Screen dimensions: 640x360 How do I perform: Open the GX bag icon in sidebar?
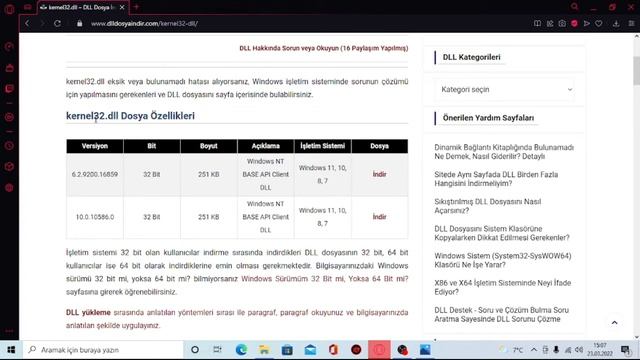point(9,68)
